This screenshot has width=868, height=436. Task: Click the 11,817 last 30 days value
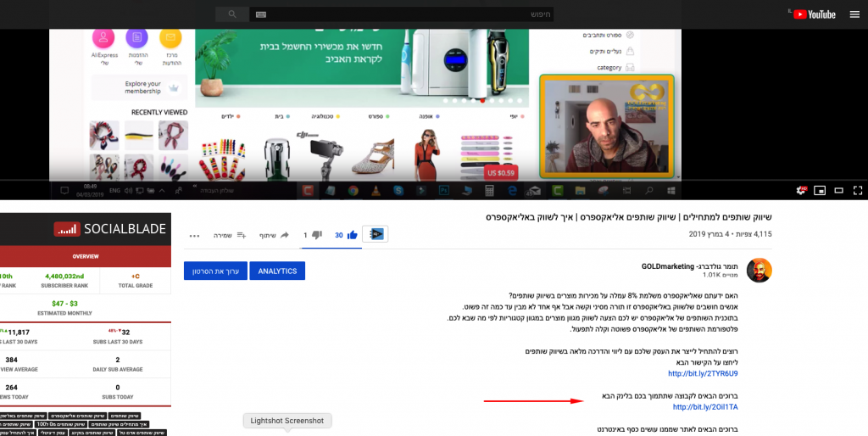pos(19,332)
